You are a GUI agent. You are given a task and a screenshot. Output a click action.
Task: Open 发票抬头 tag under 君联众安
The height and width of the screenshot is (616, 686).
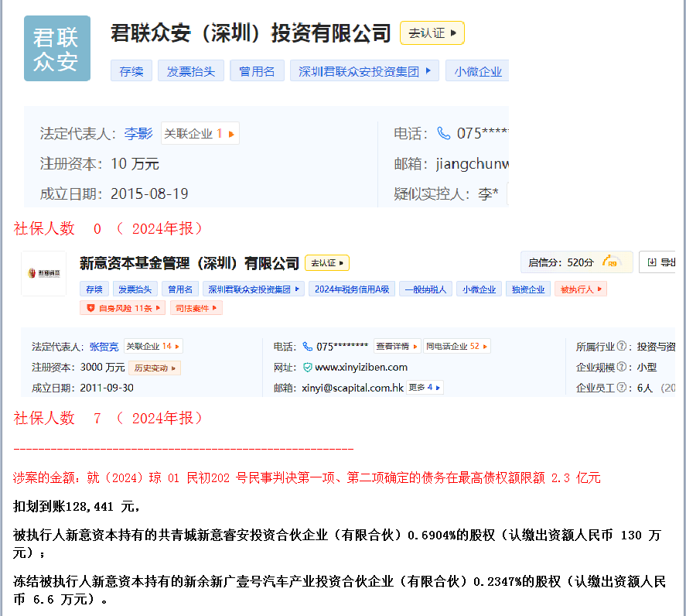(191, 71)
